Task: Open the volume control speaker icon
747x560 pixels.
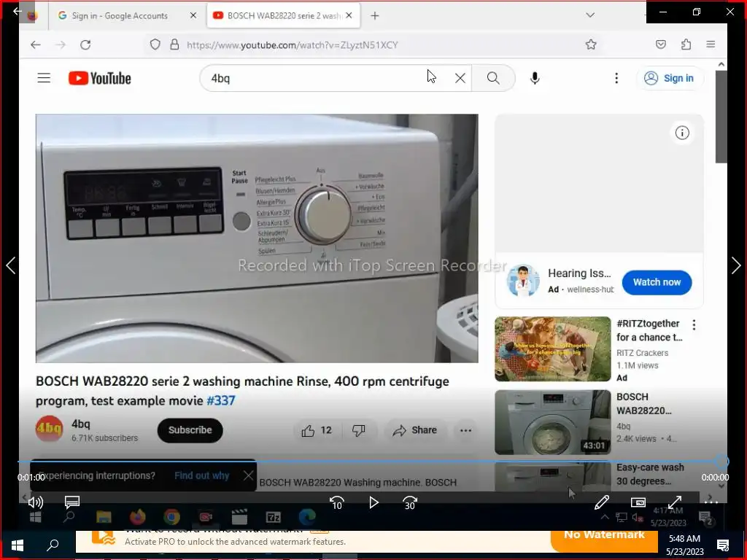Action: (x=35, y=502)
